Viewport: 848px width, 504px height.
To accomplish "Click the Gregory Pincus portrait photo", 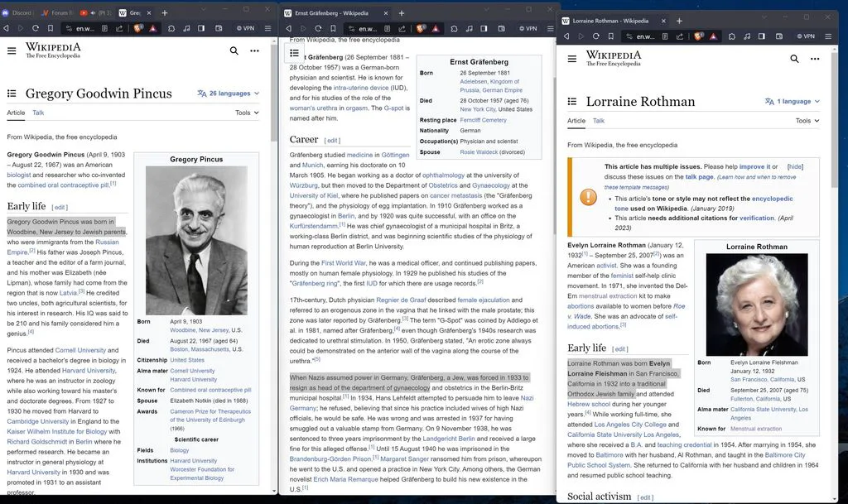I will coord(196,240).
